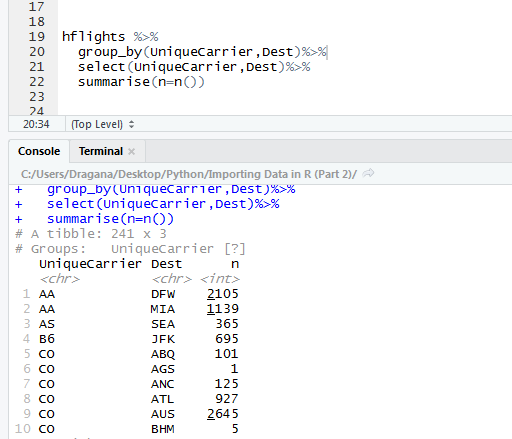Click line 19 with hflights code
The image size is (512, 439).
(110, 37)
